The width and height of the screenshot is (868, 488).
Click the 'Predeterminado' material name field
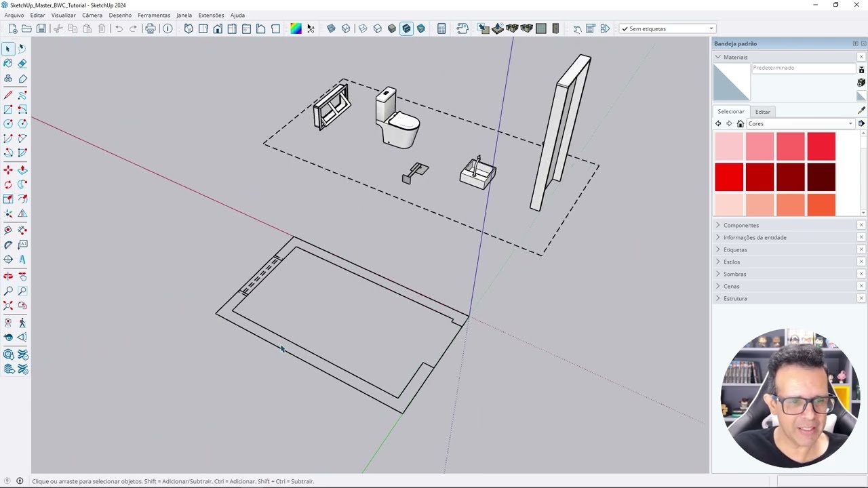[804, 68]
